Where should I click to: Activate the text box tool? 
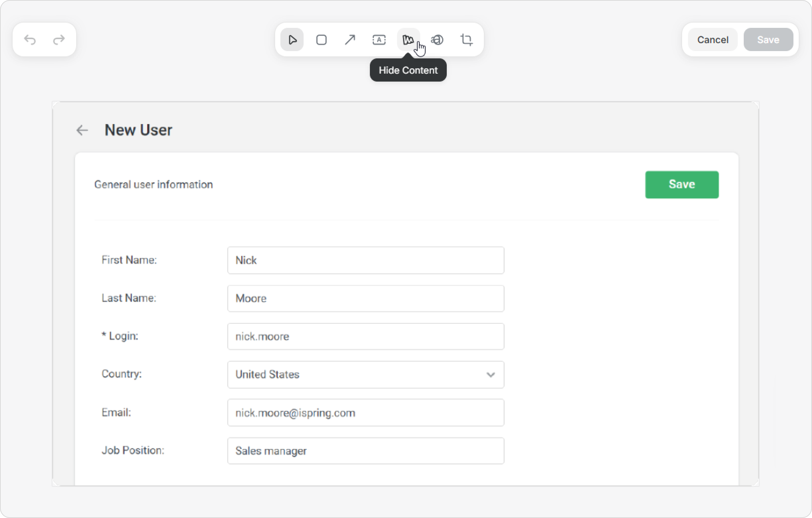(379, 40)
